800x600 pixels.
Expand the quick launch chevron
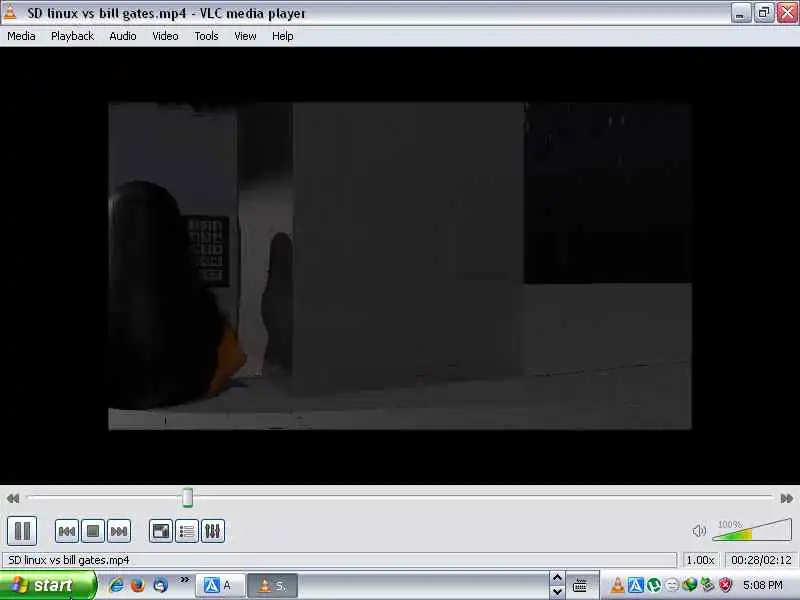[185, 580]
